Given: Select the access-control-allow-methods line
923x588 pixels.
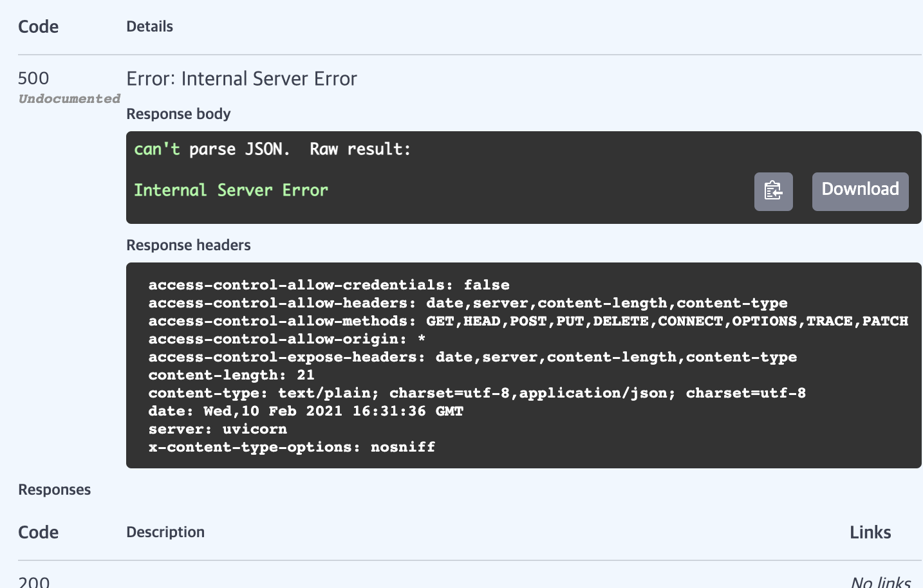Looking at the screenshot, I should pos(528,321).
